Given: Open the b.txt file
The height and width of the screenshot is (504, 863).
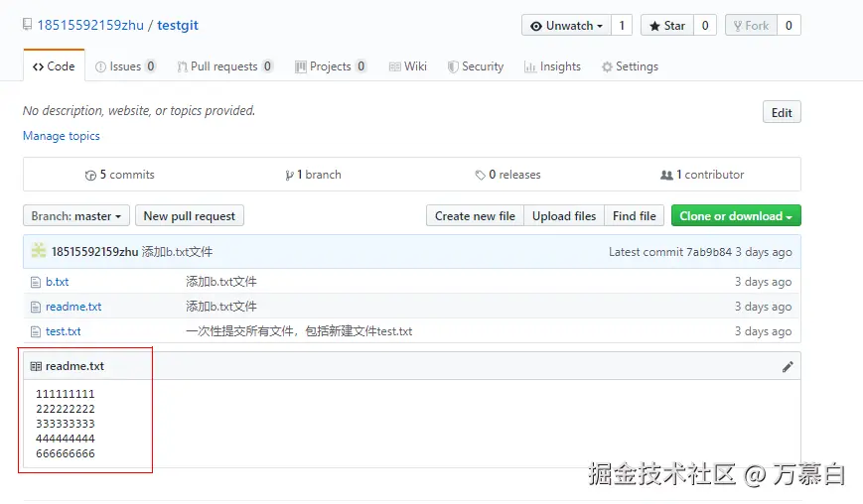Looking at the screenshot, I should [58, 282].
